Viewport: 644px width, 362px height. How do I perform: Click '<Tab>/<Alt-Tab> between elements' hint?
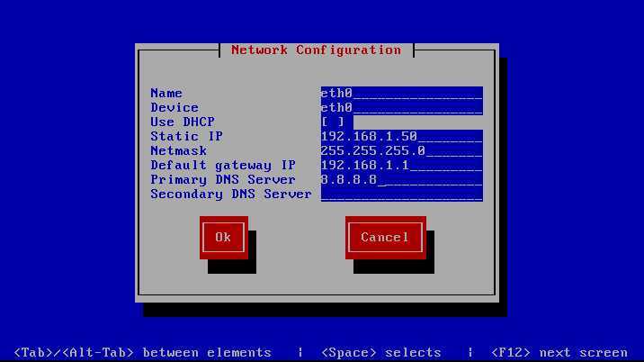click(142, 352)
